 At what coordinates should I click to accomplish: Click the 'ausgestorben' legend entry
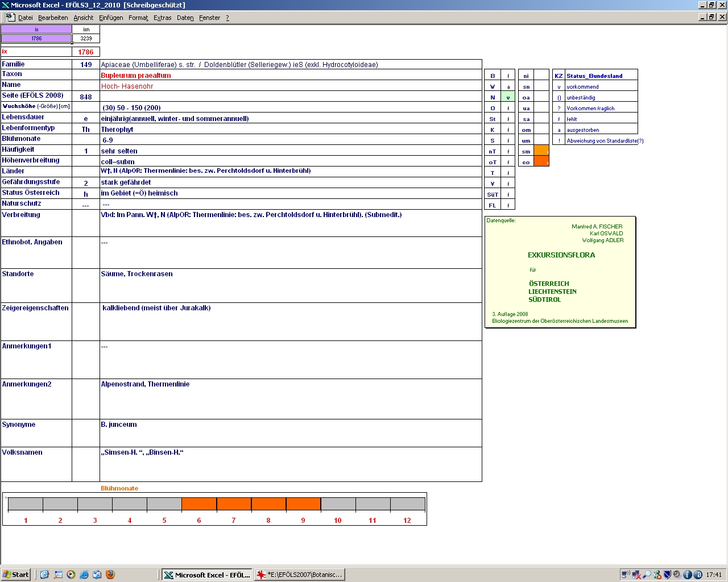(583, 130)
